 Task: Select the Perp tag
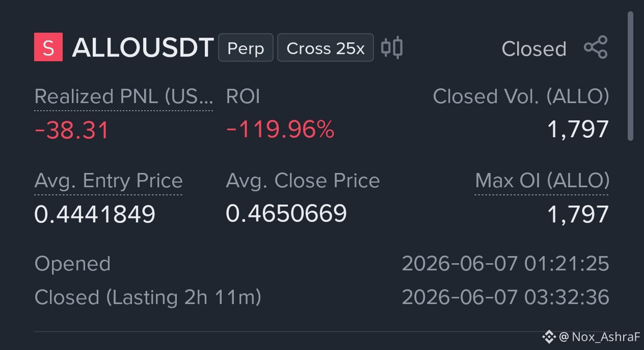(246, 47)
